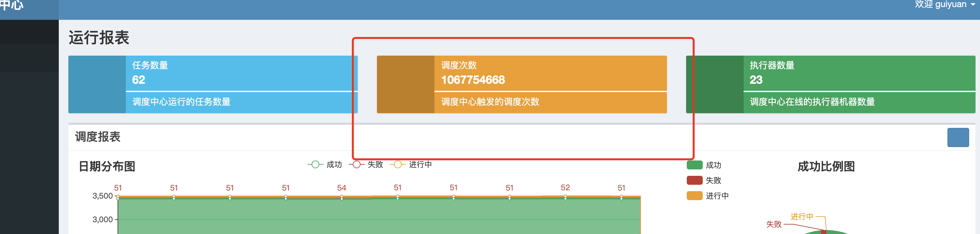
Task: Click the 调度报表 panel title
Action: (97, 136)
